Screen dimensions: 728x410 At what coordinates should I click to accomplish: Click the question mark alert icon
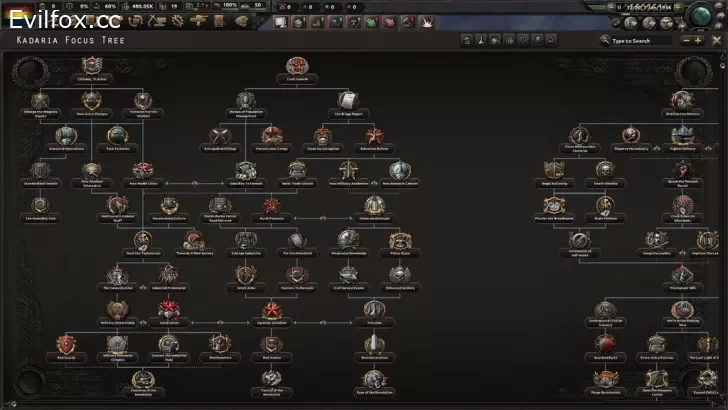click(x=354, y=22)
